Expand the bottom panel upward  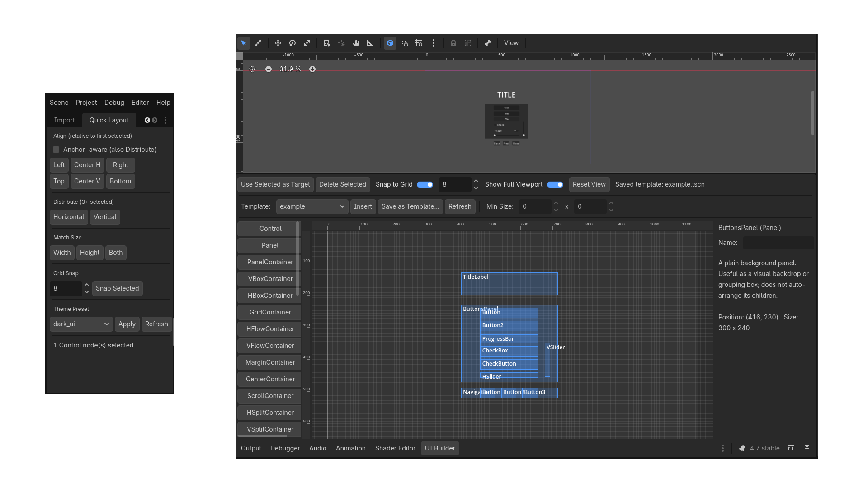(791, 448)
